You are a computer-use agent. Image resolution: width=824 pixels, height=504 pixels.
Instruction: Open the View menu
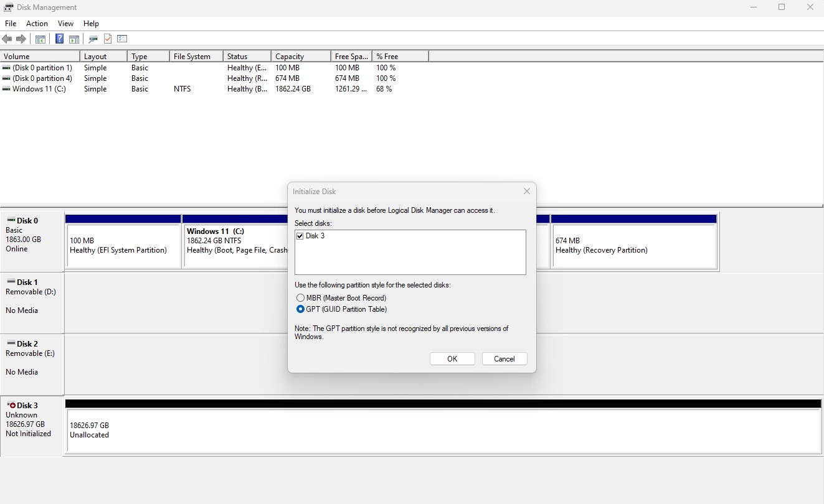tap(65, 24)
